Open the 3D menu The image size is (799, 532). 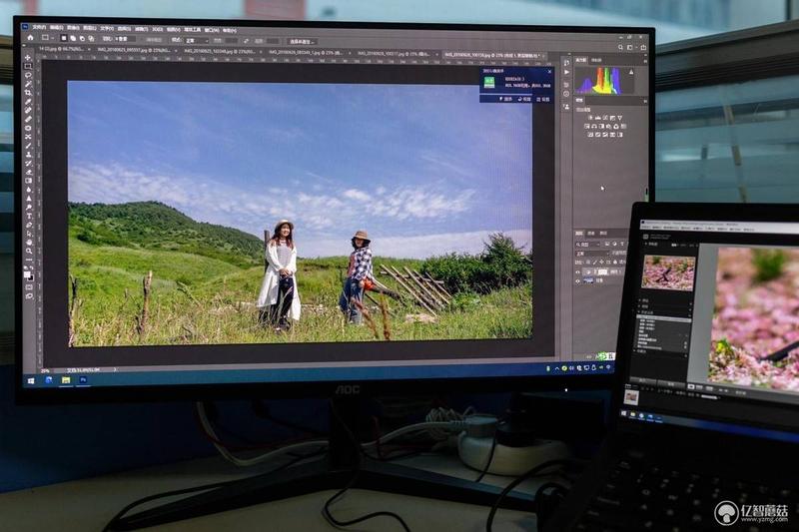(157, 29)
